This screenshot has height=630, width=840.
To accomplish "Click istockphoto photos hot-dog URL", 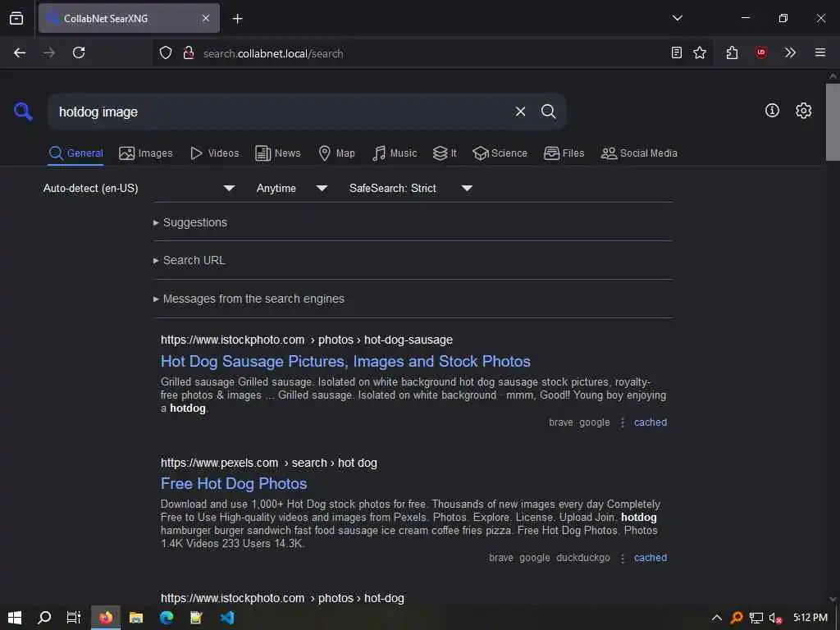I will pyautogui.click(x=282, y=598).
